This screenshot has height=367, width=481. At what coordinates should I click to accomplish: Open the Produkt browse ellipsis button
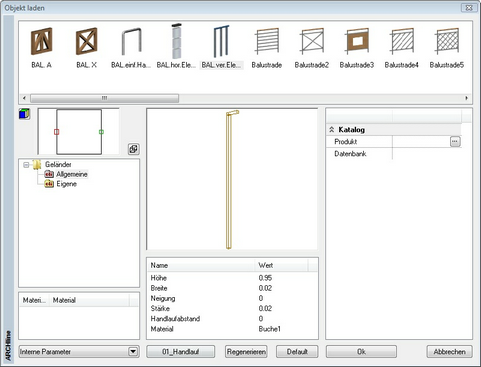[x=455, y=142]
